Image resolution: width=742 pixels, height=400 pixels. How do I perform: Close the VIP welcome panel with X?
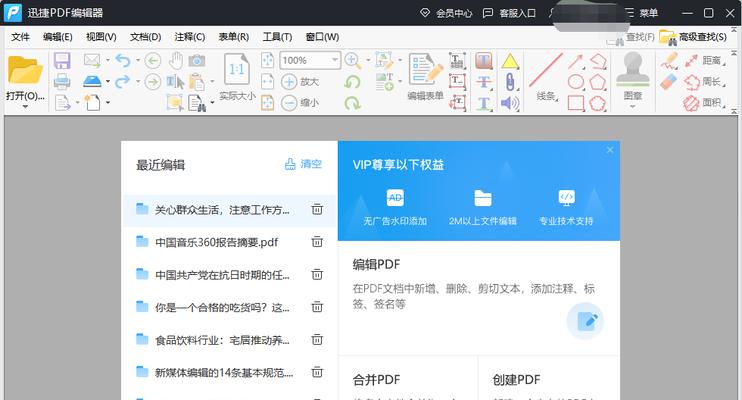[610, 150]
